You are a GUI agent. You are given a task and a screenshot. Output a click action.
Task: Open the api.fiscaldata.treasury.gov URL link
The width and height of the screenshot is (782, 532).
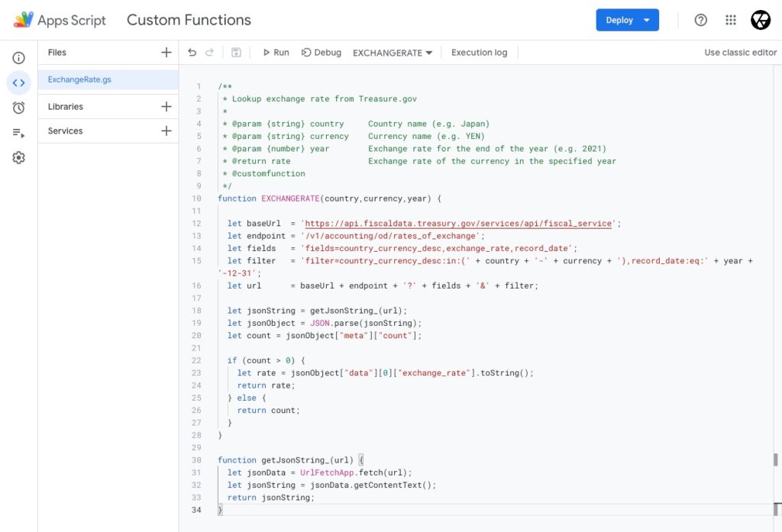tap(458, 224)
